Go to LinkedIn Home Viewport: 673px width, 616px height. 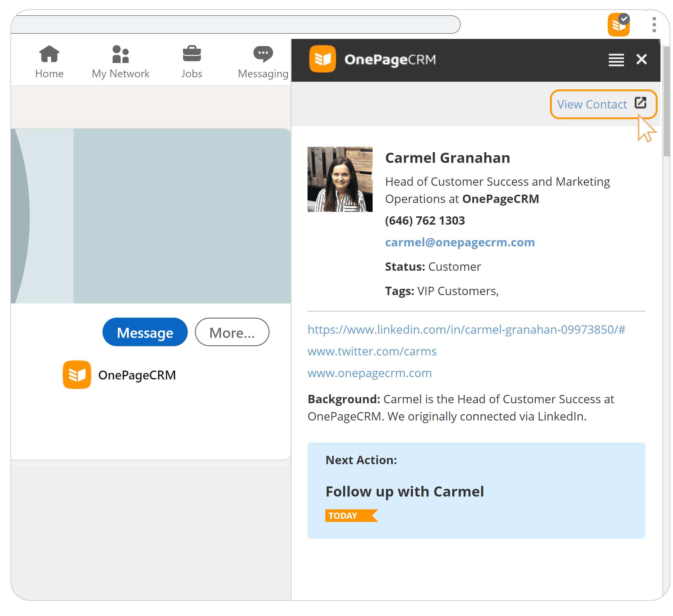[x=49, y=62]
